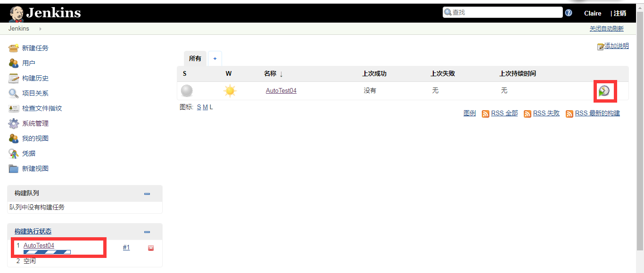Open 系统管理 menu link
The image size is (644, 273).
(35, 123)
